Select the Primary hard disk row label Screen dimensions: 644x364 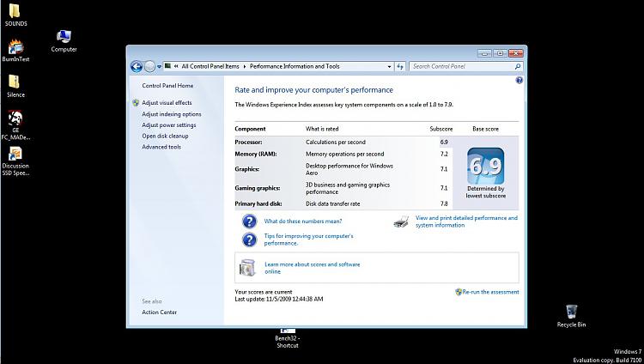pos(258,203)
